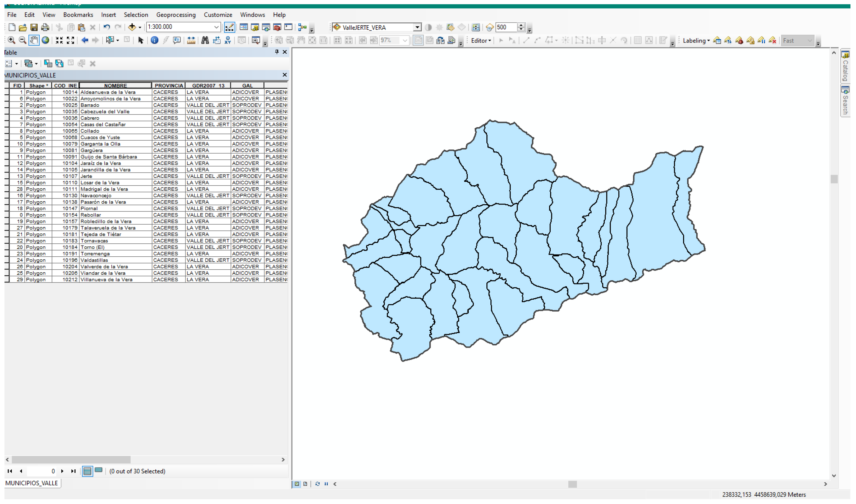The height and width of the screenshot is (504, 856).
Task: Jump to the last record in the table
Action: tap(73, 471)
